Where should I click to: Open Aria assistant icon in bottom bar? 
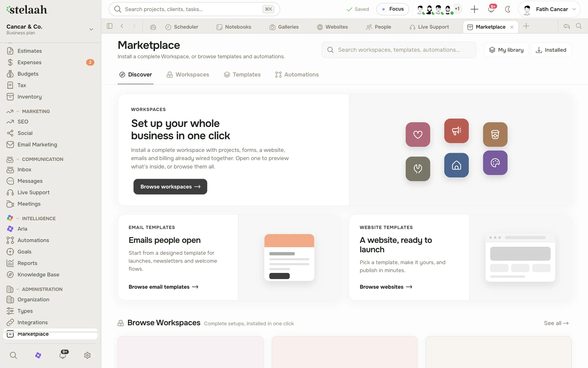pyautogui.click(x=38, y=355)
